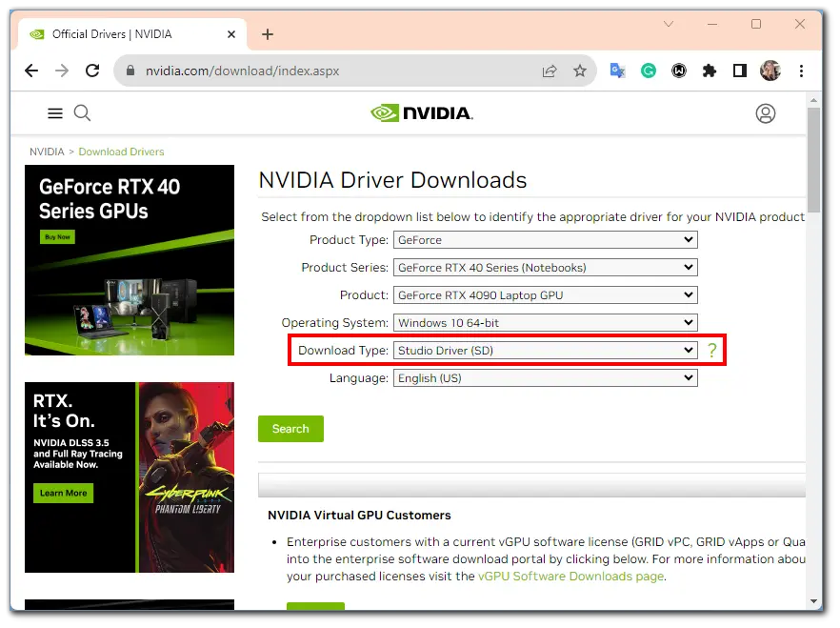Open the Product dropdown showing RTX 4090

(x=546, y=295)
